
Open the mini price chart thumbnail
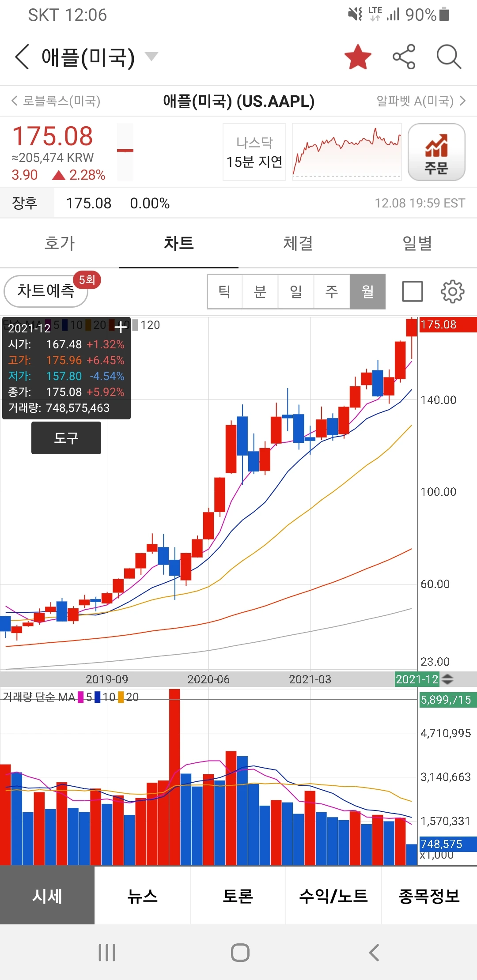click(x=347, y=152)
